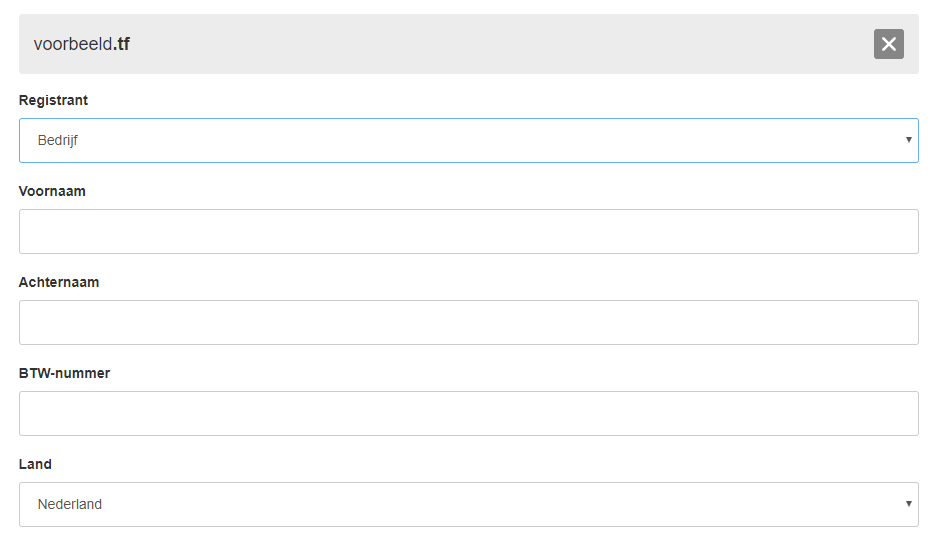Viewport: 933px width, 546px height.
Task: Click the Voornaam field label
Action: click(x=52, y=191)
